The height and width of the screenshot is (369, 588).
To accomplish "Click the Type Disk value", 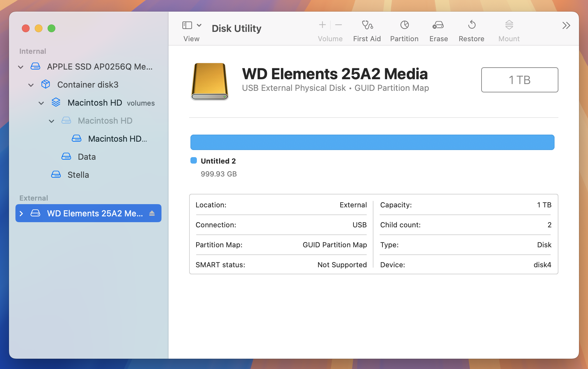I will [544, 245].
